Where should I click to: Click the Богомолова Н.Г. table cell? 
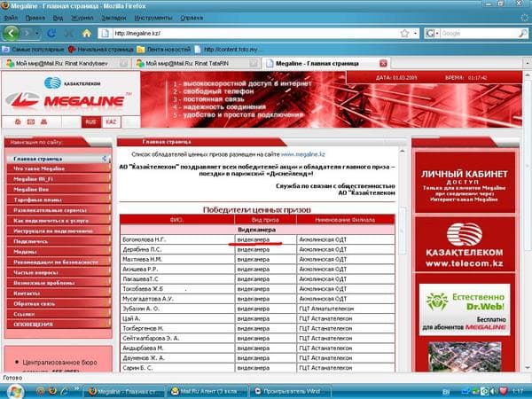pos(177,239)
